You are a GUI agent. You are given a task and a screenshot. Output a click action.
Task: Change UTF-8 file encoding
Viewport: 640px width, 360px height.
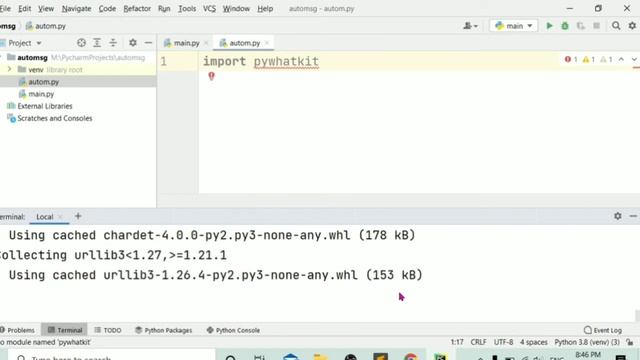504,342
